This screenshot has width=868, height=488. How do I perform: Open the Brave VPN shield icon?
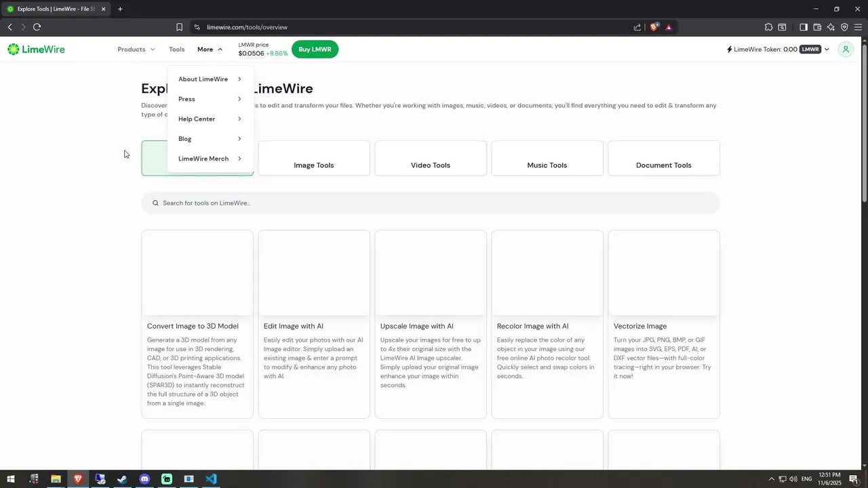pos(844,27)
